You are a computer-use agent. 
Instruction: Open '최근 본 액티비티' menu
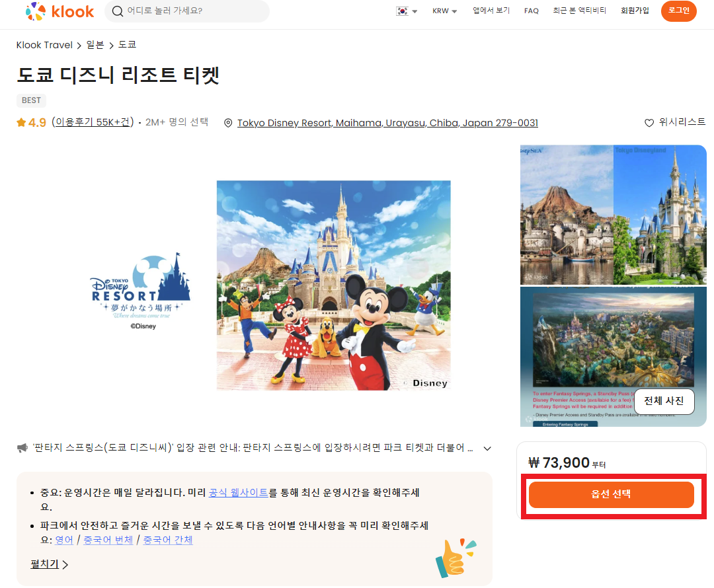(579, 11)
